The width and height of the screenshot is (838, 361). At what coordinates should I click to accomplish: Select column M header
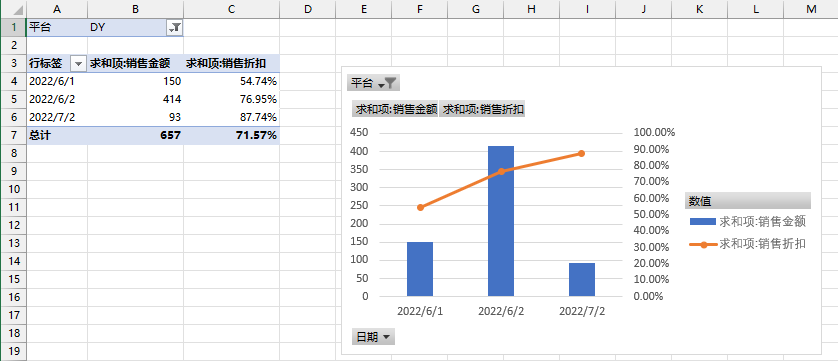(812, 9)
